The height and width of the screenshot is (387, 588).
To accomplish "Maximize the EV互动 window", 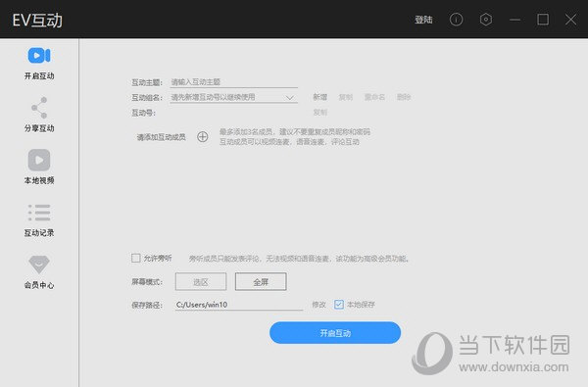I will pos(543,20).
